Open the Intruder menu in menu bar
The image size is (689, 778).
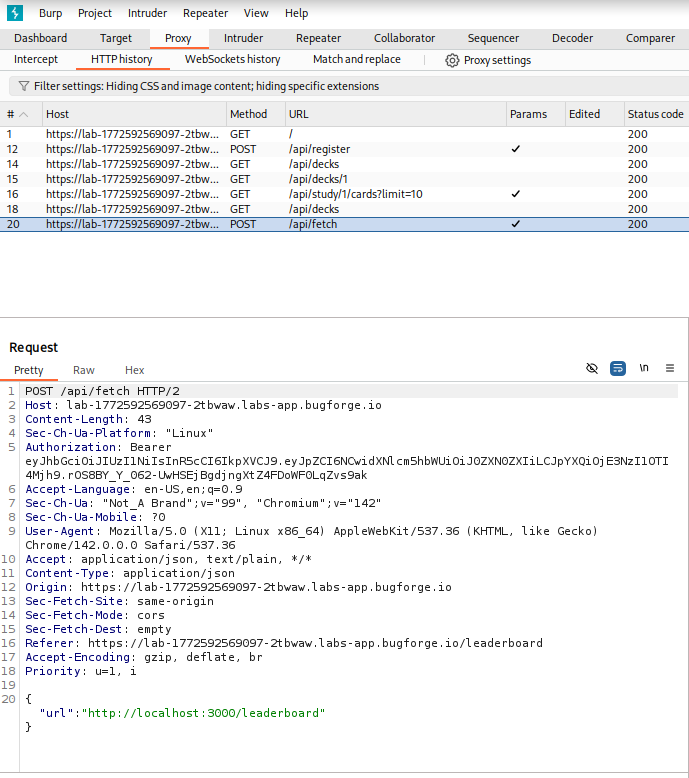click(x=148, y=13)
